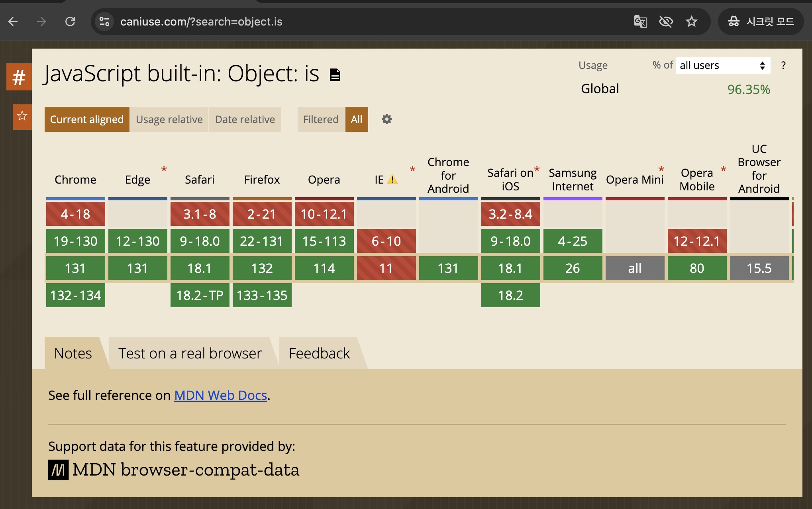Screen dimensions: 812x509
Task: Click the tracking protection eye icon
Action: pyautogui.click(x=666, y=22)
